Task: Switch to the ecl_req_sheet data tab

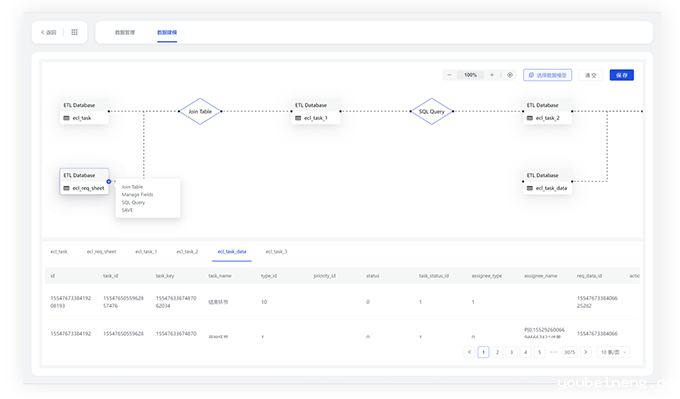Action: coord(101,252)
